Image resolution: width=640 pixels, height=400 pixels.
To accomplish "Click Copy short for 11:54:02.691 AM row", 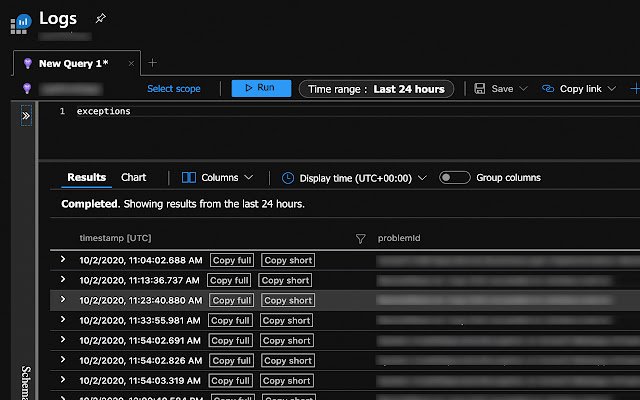I will 287,340.
